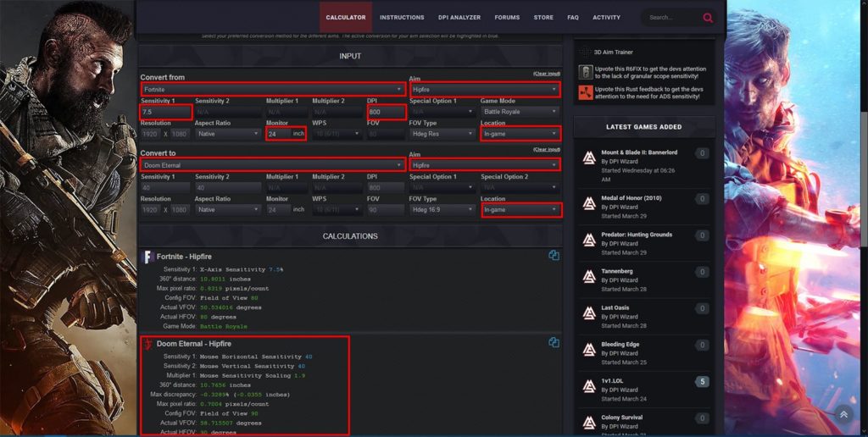Click Convert from DPI field showing 800
Image resolution: width=868 pixels, height=437 pixels.
click(x=387, y=112)
